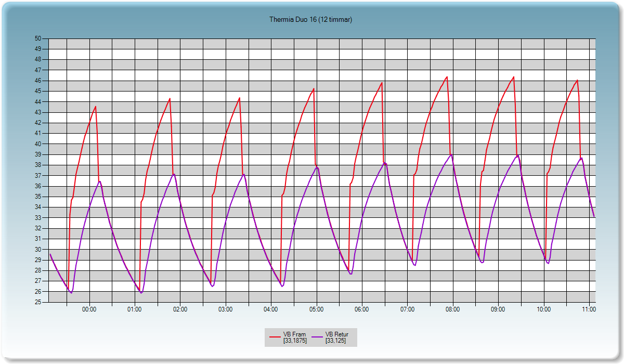This screenshot has width=624, height=364.
Task: Click the first red peak after 00:00
Action: (96, 107)
